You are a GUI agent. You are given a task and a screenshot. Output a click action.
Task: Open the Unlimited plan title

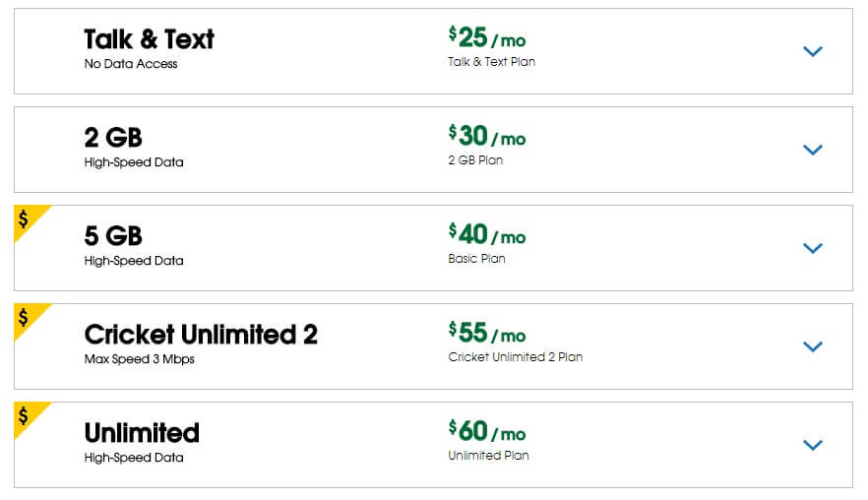point(142,433)
